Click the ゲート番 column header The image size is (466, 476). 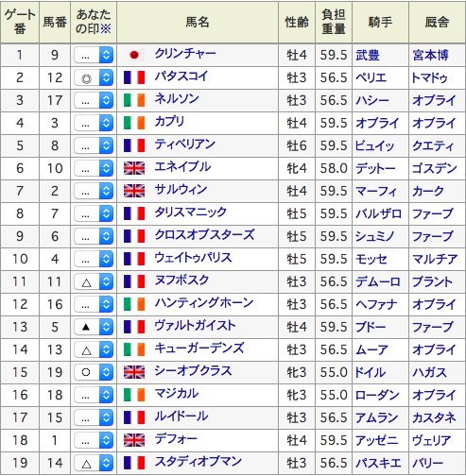tap(20, 23)
